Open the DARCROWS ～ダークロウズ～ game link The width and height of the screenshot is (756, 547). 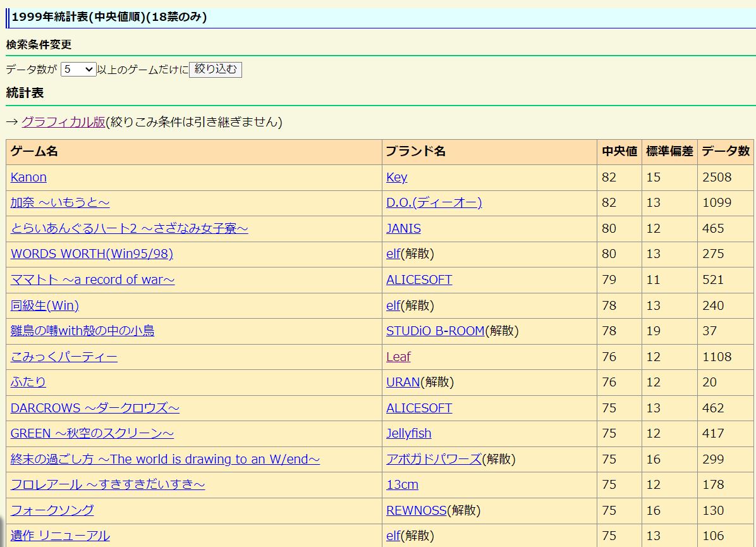click(95, 408)
